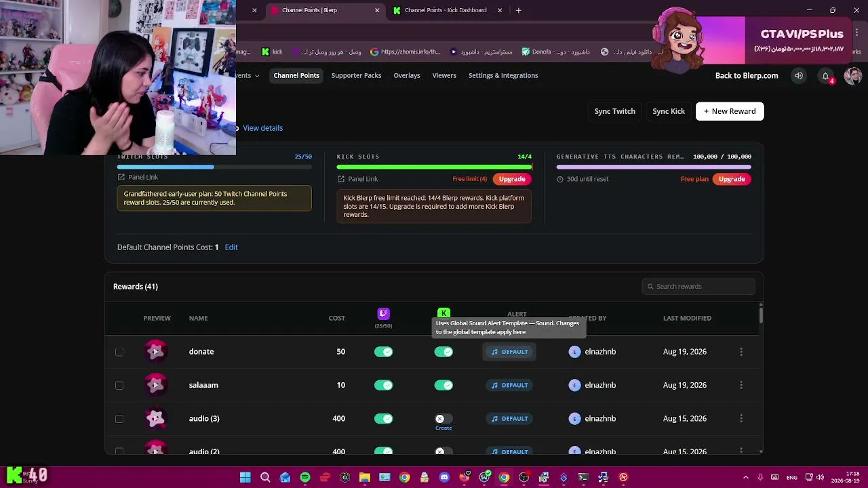
Task: Go to Supporter Packs
Action: click(356, 75)
